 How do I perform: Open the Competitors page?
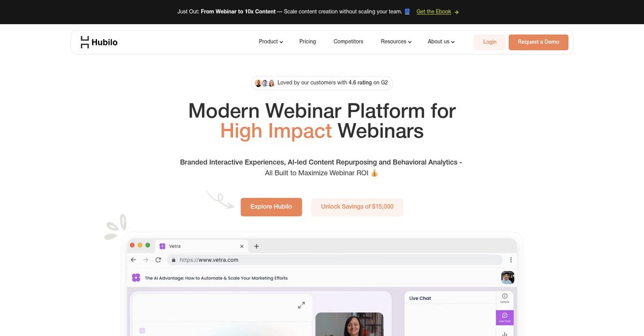coord(348,42)
